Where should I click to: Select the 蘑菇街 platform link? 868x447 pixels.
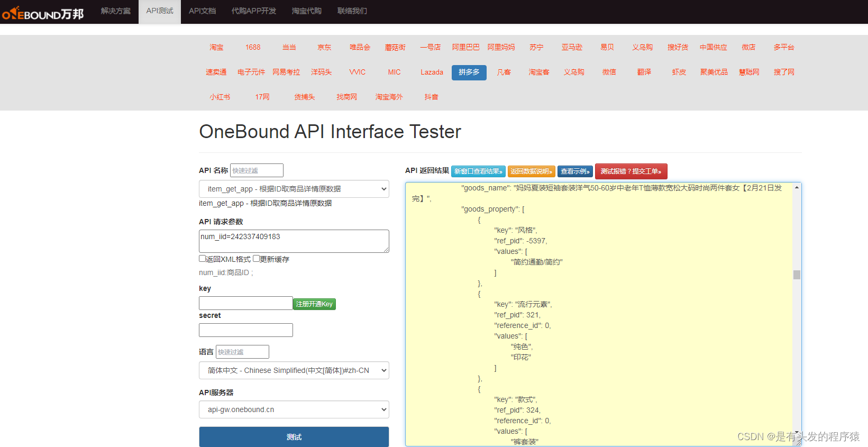tap(395, 47)
